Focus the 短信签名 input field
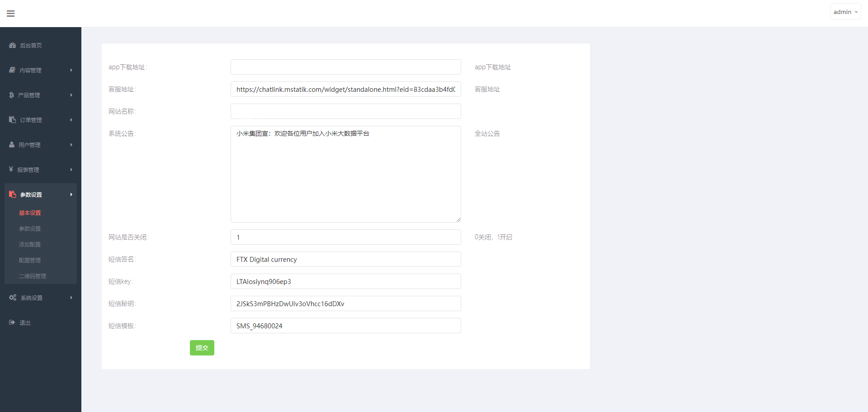 pyautogui.click(x=346, y=259)
